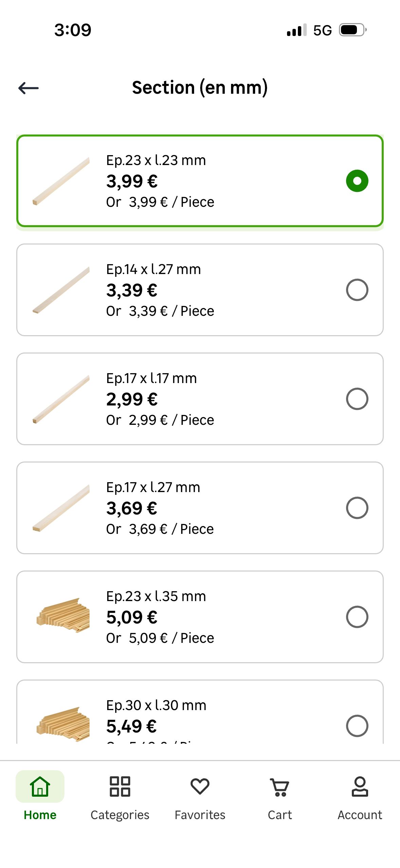Image resolution: width=400 pixels, height=868 pixels.
Task: Select the Ep.17 x l.17 mm radio button
Action: pyautogui.click(x=357, y=399)
